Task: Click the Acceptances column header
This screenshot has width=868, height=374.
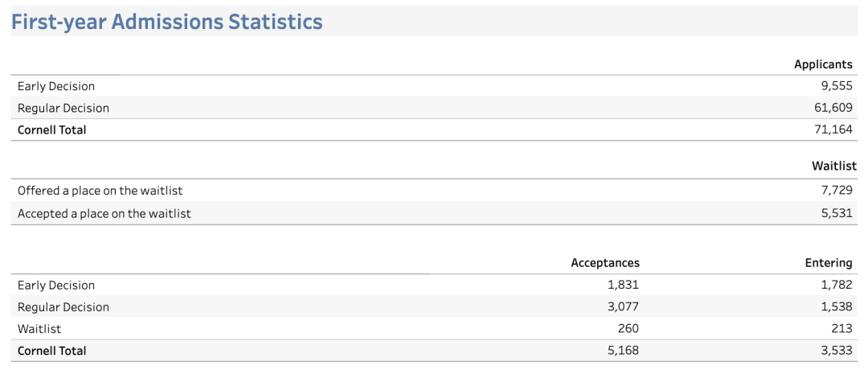Action: point(605,263)
